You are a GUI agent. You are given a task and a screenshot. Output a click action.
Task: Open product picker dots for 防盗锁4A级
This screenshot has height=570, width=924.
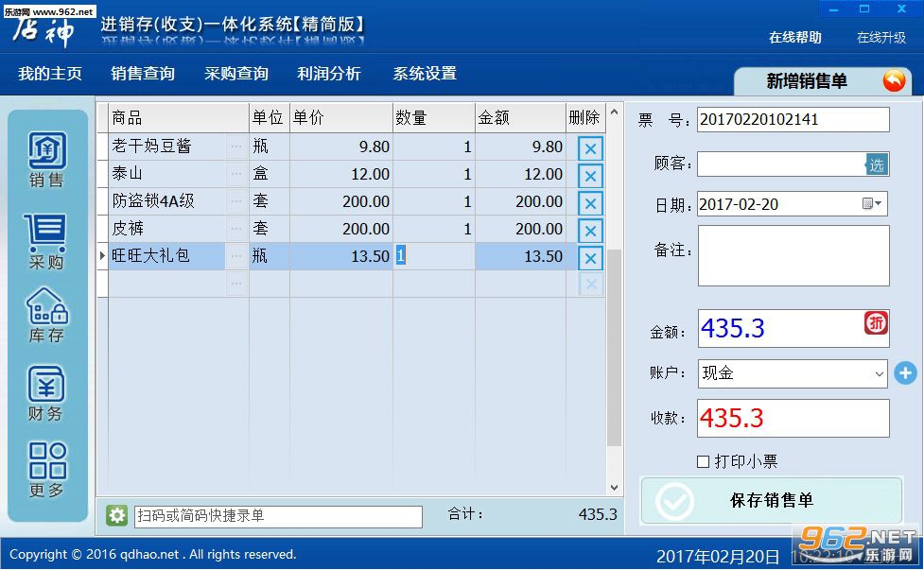[236, 201]
